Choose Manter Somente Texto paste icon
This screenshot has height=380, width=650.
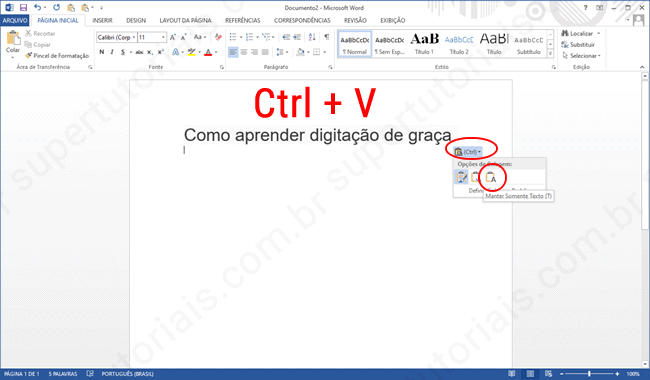click(x=491, y=177)
